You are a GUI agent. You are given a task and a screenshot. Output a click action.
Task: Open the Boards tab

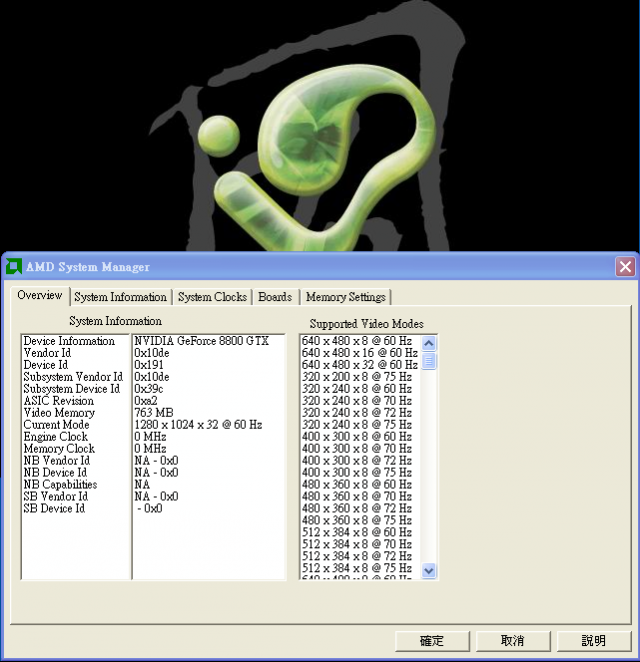[x=275, y=297]
